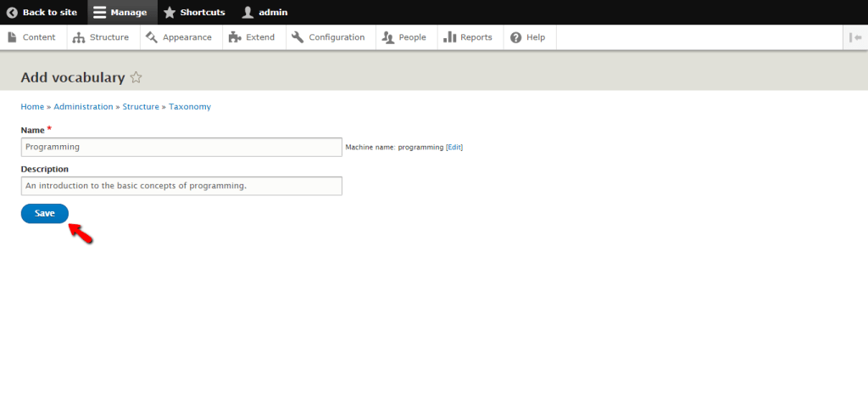This screenshot has height=398, width=868.
Task: Focus the Name field containing Programming
Action: coord(181,147)
